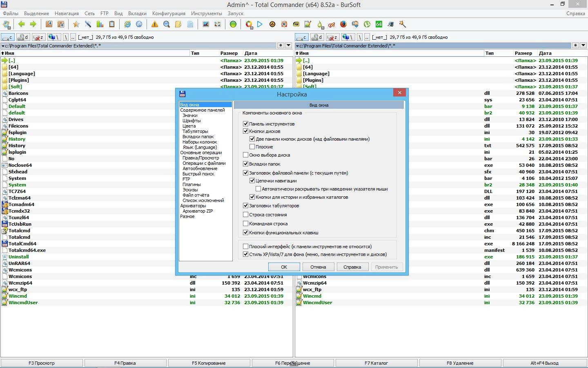
Task: Sort left panel by 'Размер' column header
Action: coord(229,53)
